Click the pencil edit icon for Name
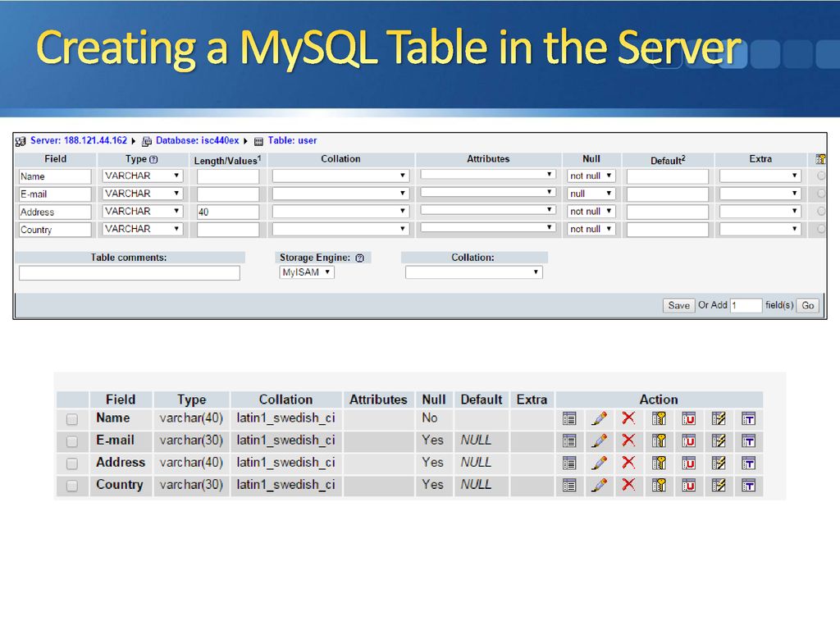Image resolution: width=840 pixels, height=630 pixels. pos(599,419)
